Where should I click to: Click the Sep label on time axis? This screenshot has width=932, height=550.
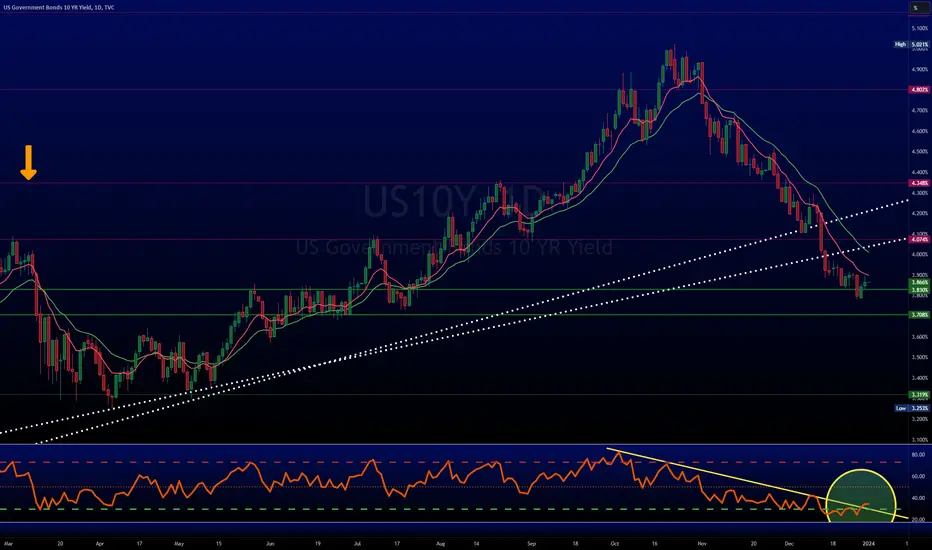[531, 543]
